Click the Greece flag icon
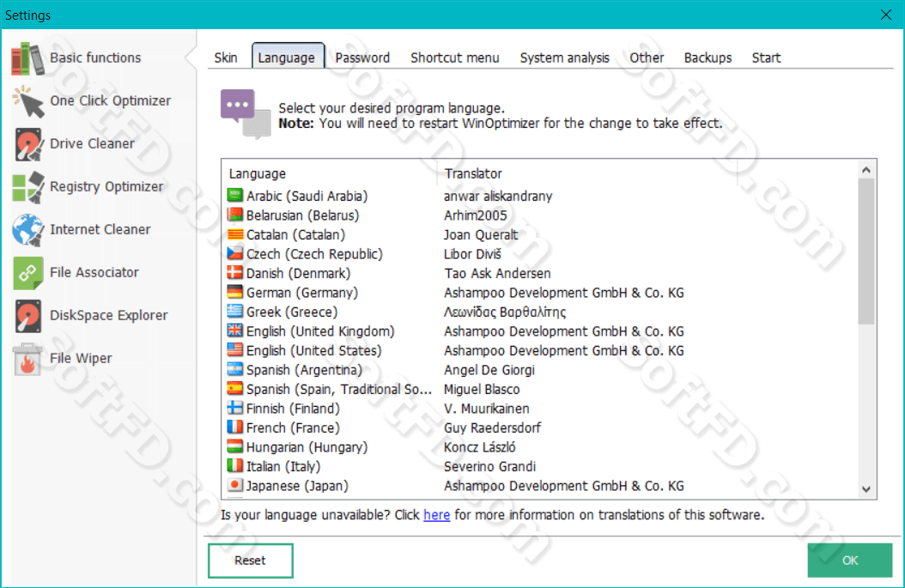The image size is (905, 588). coord(235,312)
